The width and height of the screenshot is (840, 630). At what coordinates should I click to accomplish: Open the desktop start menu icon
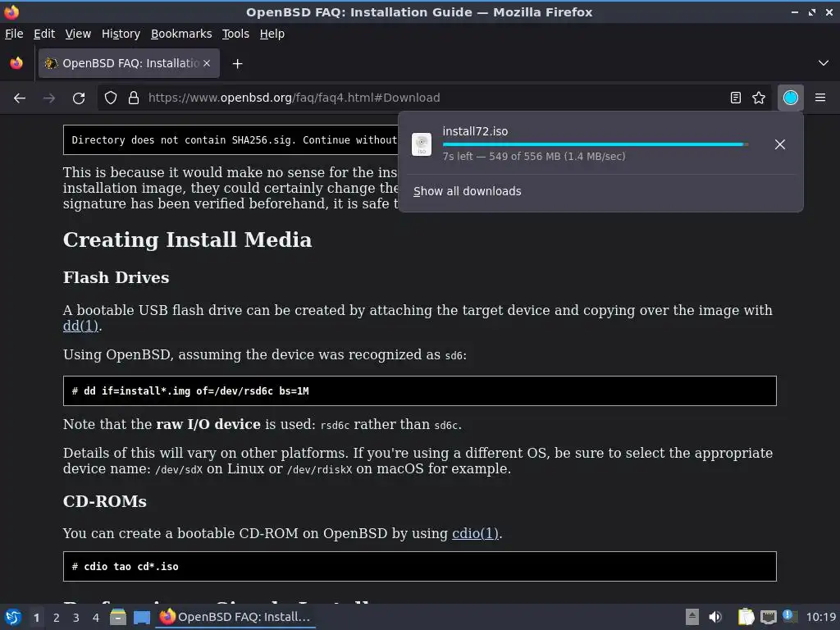point(13,618)
